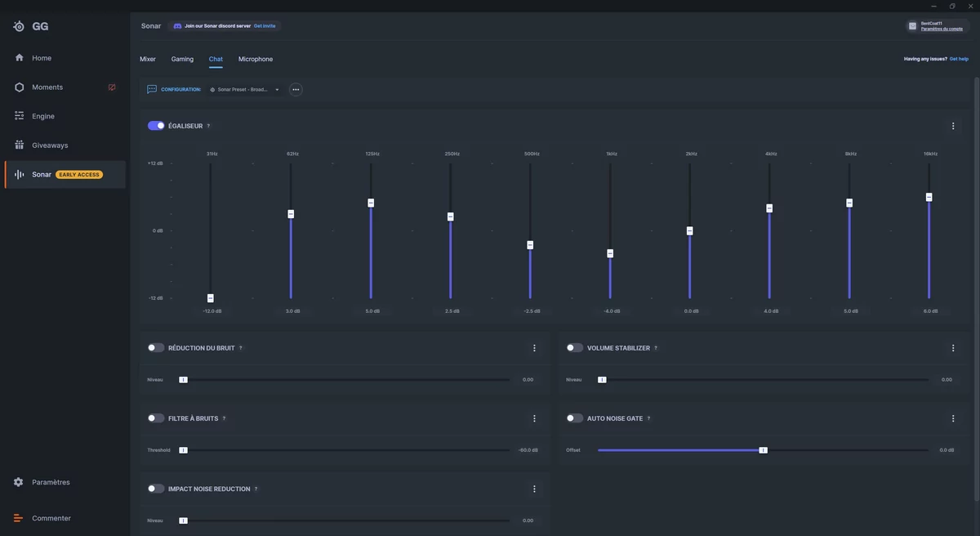980x536 pixels.
Task: Turn on Impact Noise Reduction toggle
Action: (156, 489)
